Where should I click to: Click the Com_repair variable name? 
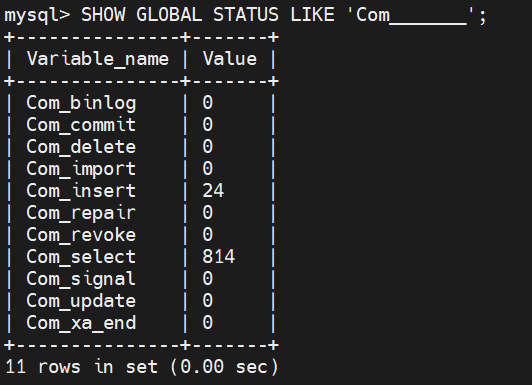click(x=81, y=213)
